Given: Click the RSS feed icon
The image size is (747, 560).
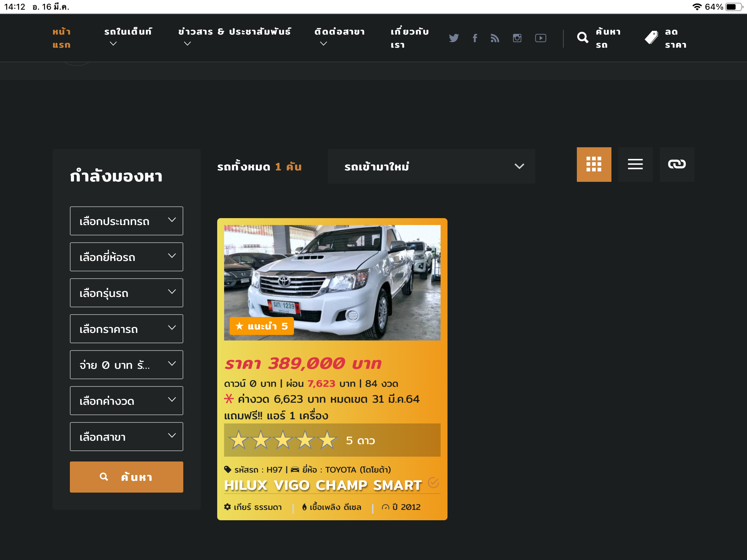Looking at the screenshot, I should pyautogui.click(x=495, y=38).
